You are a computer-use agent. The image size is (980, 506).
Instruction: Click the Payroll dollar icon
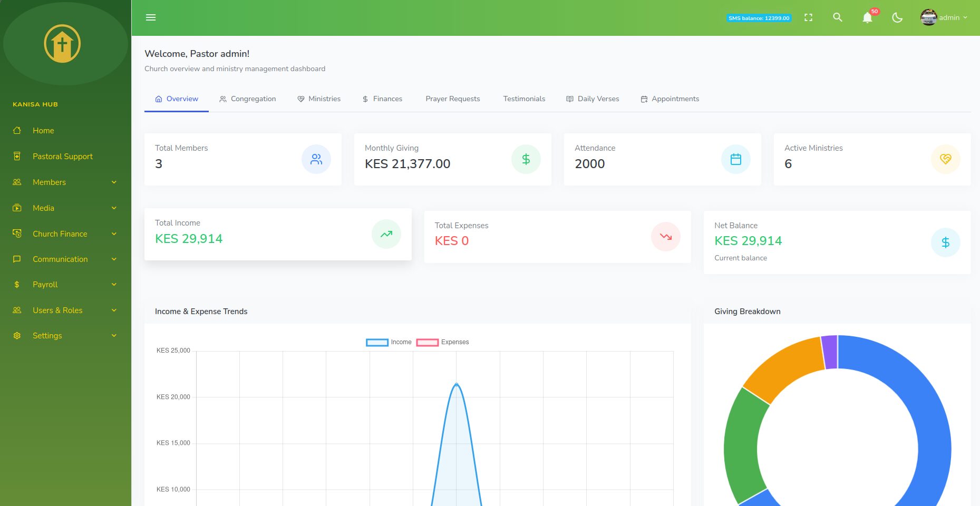coord(17,285)
